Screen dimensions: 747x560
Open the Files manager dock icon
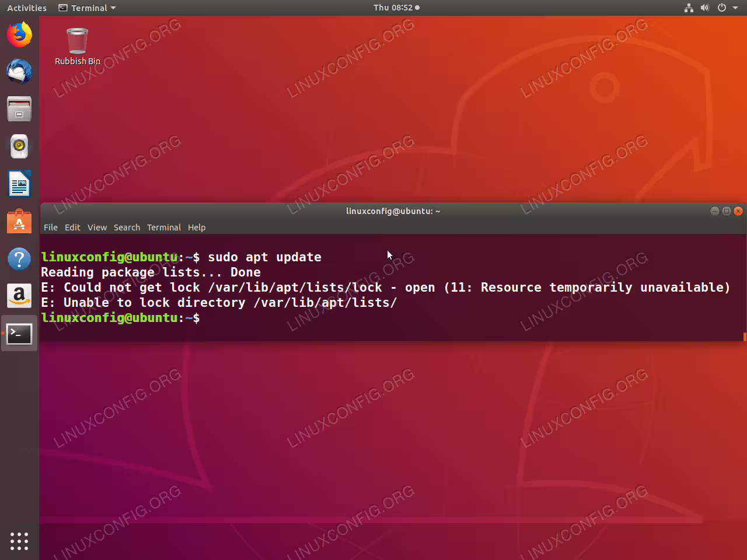click(x=19, y=109)
